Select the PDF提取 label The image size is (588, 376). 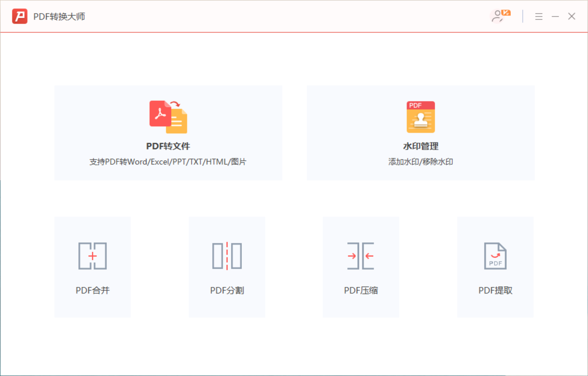495,290
